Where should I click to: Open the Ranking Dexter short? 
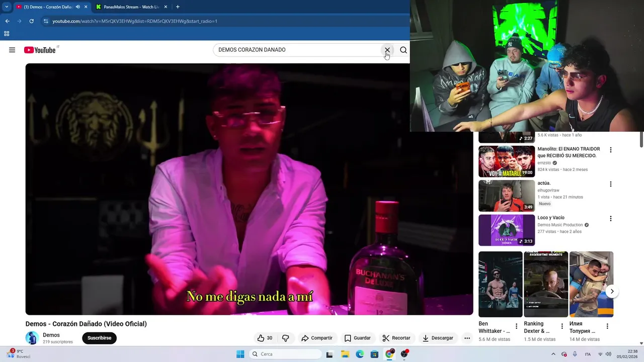[x=546, y=284]
